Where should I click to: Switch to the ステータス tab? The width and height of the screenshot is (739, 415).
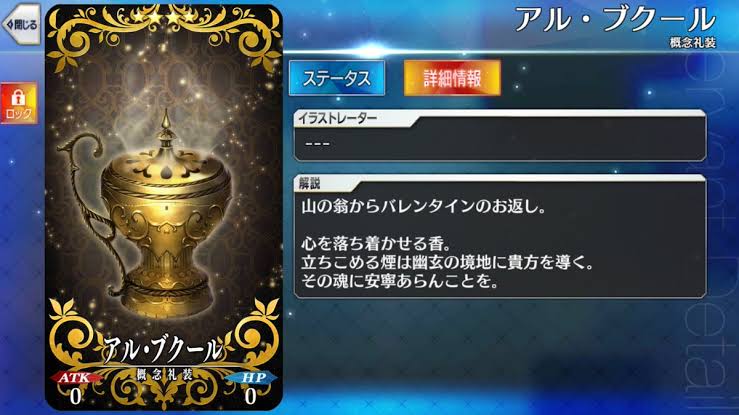[337, 78]
